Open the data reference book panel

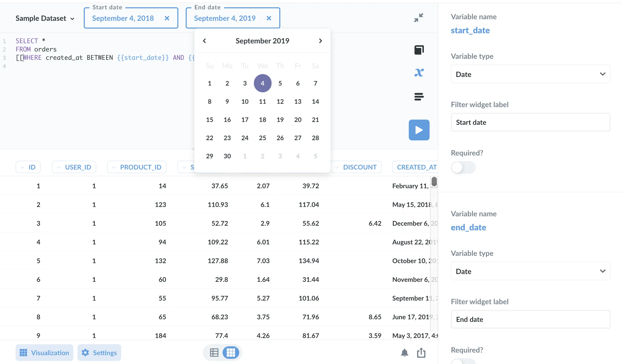(x=419, y=50)
